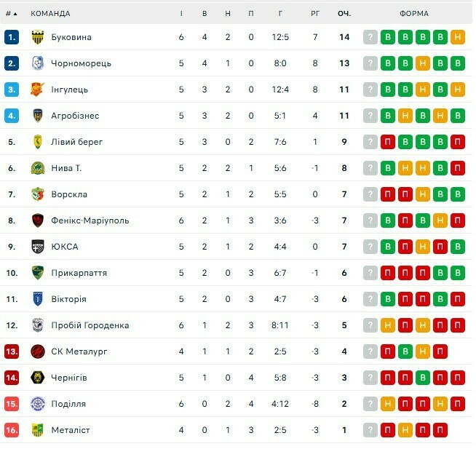Open the Пробій Городенка team page
Viewport: 476px width, 449px height.
tap(90, 325)
